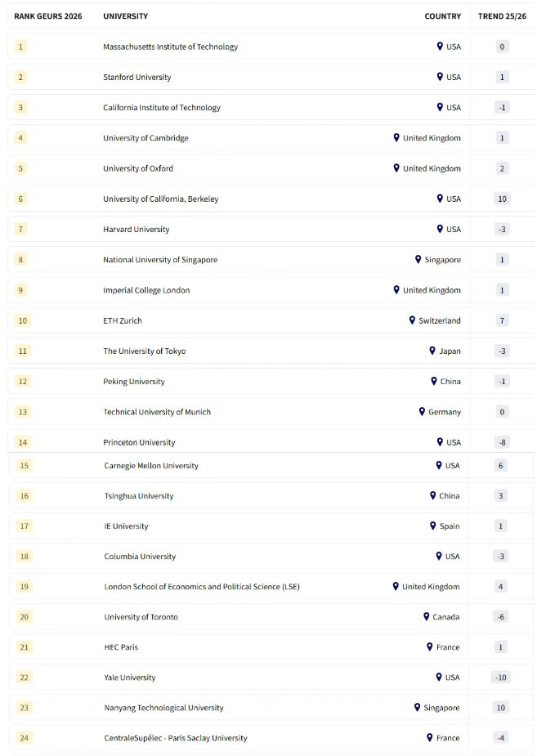Sort by the RANK GEURS 2026 column header
The width and height of the screenshot is (537, 756).
pyautogui.click(x=48, y=16)
